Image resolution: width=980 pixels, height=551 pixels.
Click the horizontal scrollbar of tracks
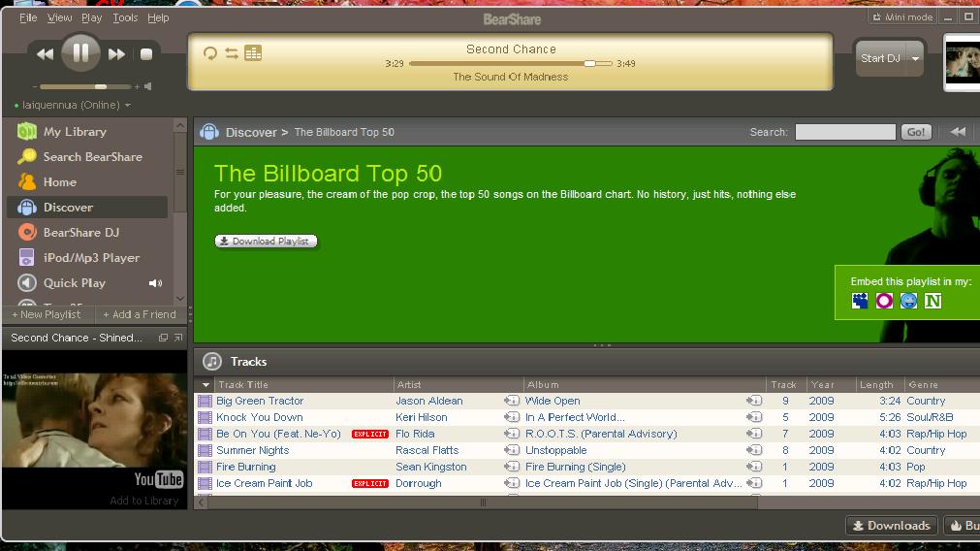click(x=483, y=502)
